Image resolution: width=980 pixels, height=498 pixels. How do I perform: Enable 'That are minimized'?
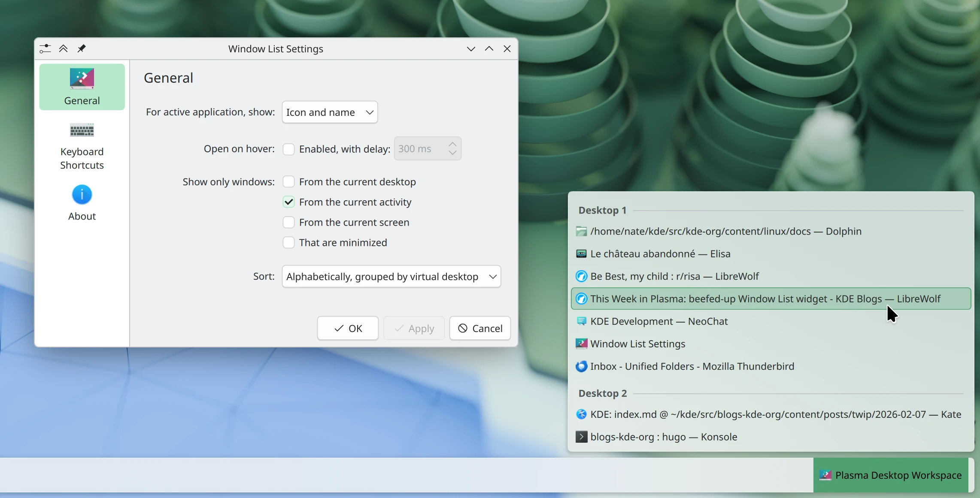288,242
